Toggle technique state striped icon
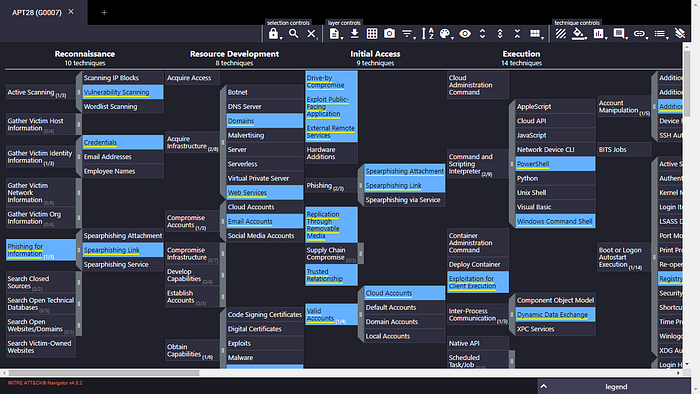Viewport: 700px width, 394px height. click(561, 33)
